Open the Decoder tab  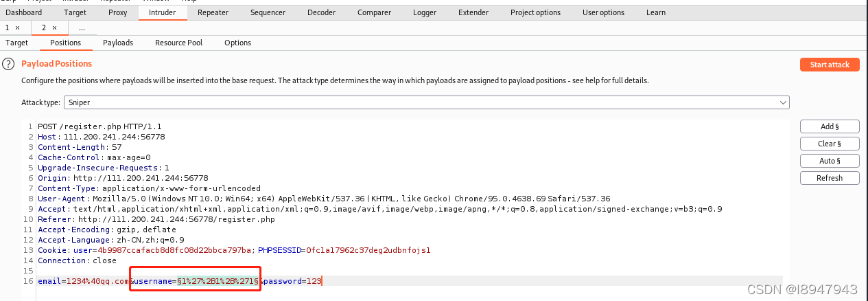coord(322,12)
